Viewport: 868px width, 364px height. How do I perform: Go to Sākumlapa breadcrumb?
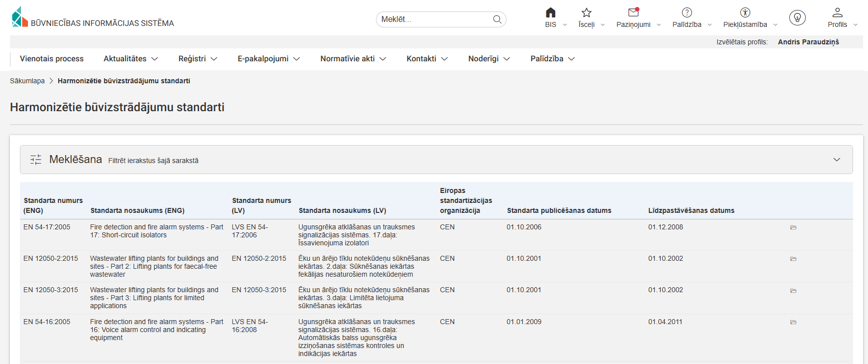[27, 81]
